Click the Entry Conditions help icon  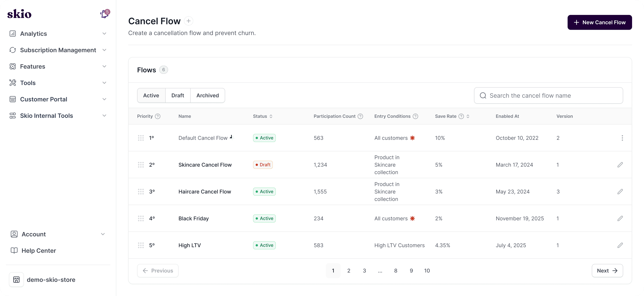point(415,116)
